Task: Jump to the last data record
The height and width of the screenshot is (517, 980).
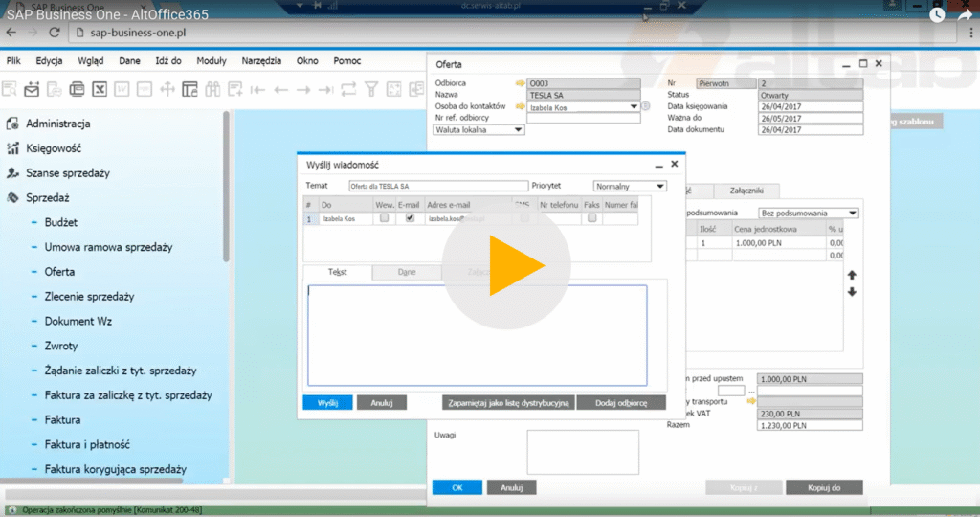Action: pyautogui.click(x=325, y=90)
